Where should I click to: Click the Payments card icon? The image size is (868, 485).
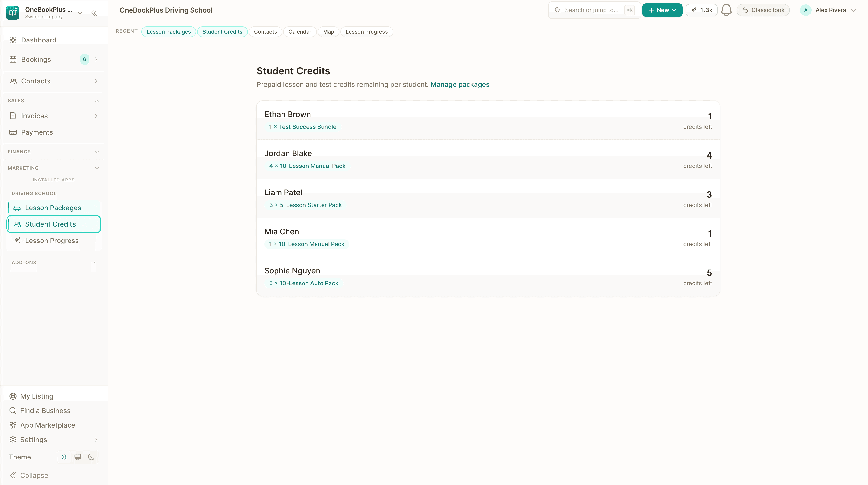tap(13, 132)
